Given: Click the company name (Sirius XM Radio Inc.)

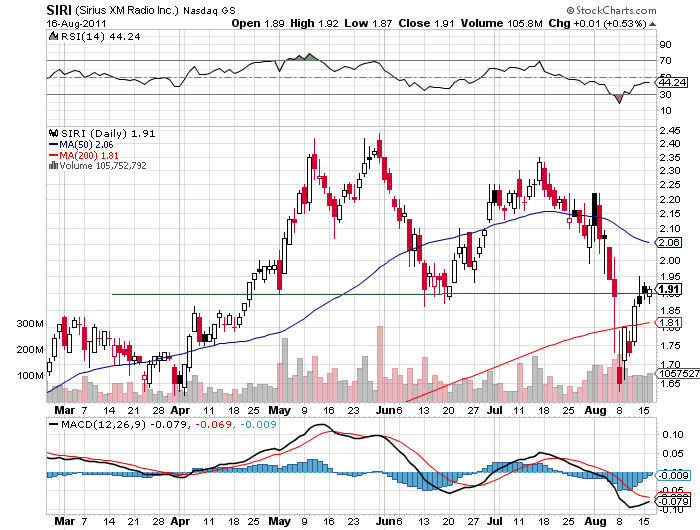Looking at the screenshot, I should (126, 10).
